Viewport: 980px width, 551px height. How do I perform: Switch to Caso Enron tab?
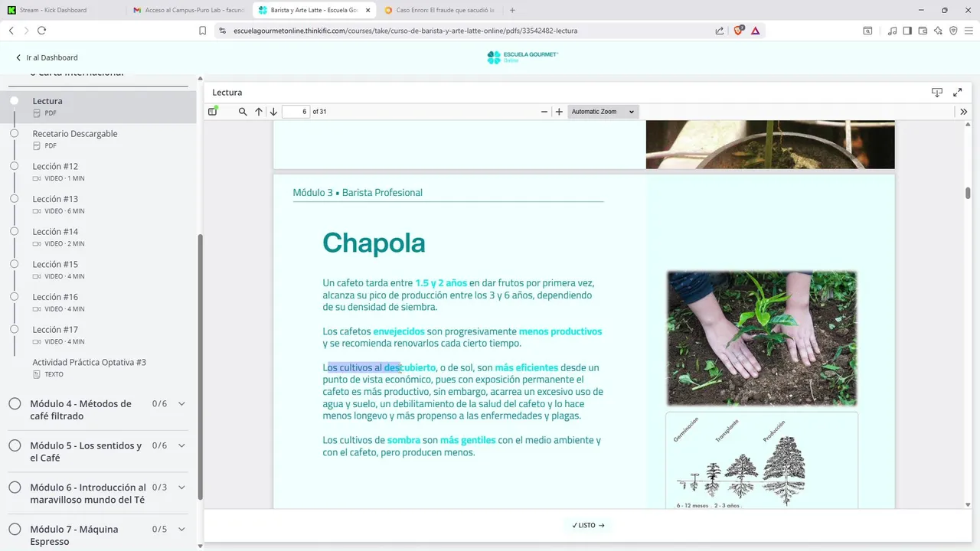(439, 10)
